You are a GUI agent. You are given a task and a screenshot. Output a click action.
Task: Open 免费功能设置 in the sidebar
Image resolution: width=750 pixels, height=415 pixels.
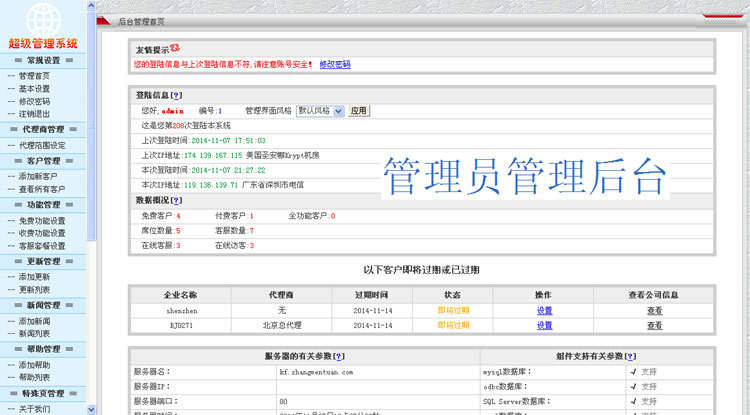42,221
